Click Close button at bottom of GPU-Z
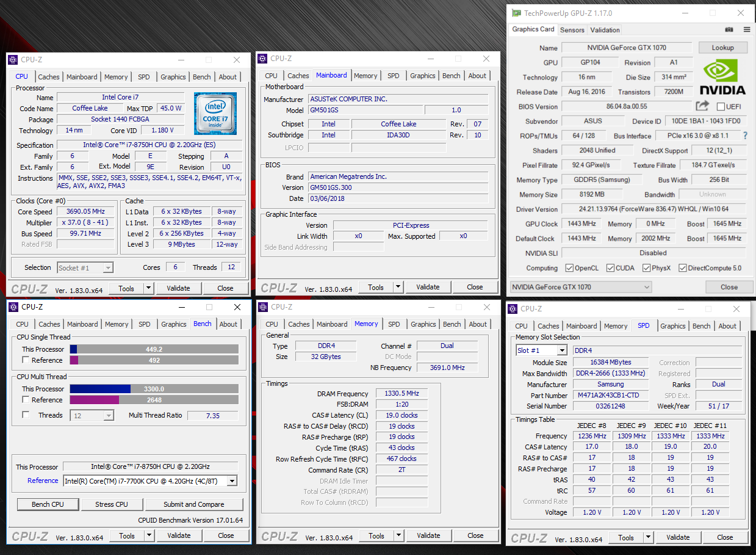 729,287
